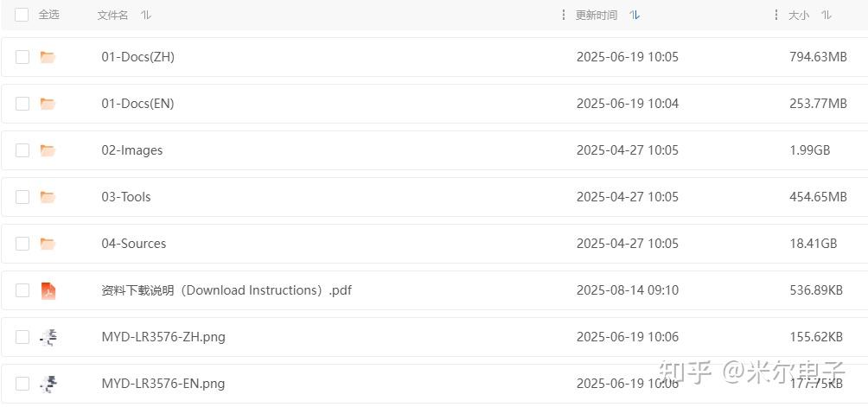868x407 pixels.
Task: Open the 04-Sources folder icon
Action: 48,244
